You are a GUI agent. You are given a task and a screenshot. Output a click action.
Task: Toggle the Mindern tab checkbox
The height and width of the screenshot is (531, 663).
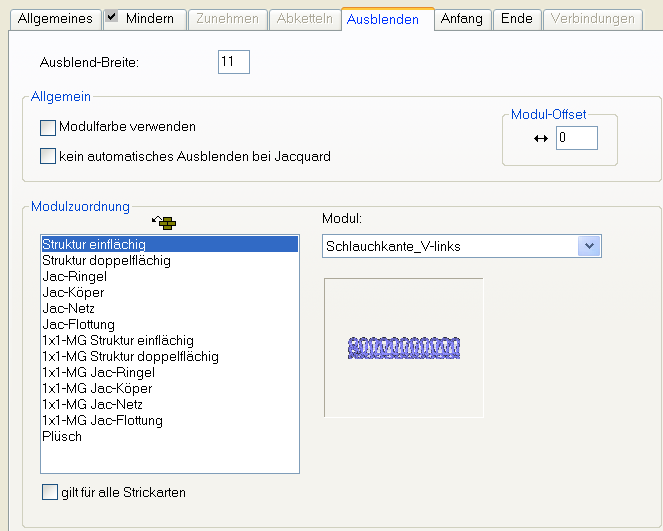pyautogui.click(x=112, y=18)
